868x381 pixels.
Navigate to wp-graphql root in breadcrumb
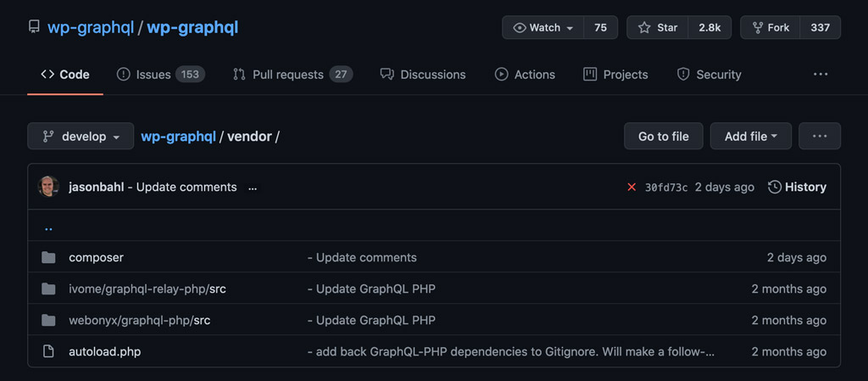point(178,137)
